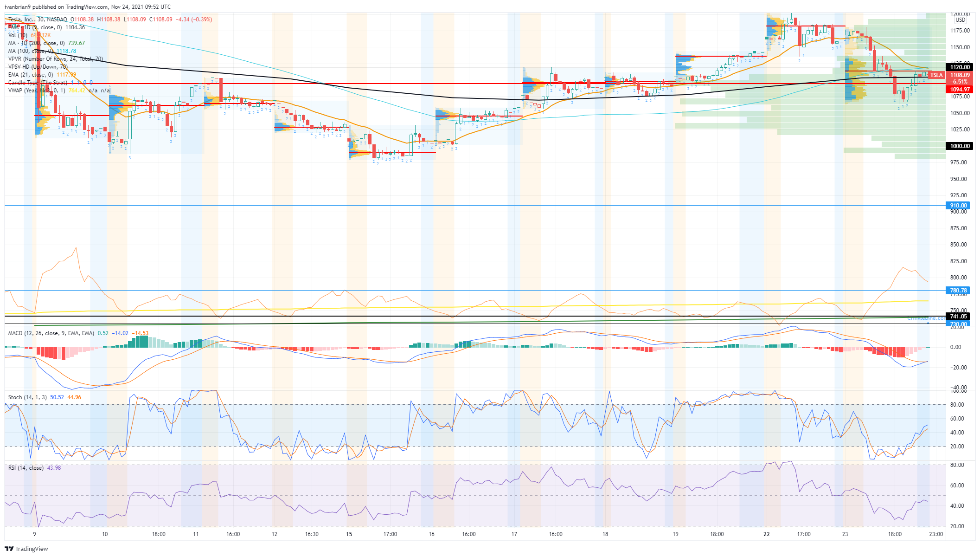Click the 875.00 price scale value
Screen dimensions: 980x557
[960, 228]
